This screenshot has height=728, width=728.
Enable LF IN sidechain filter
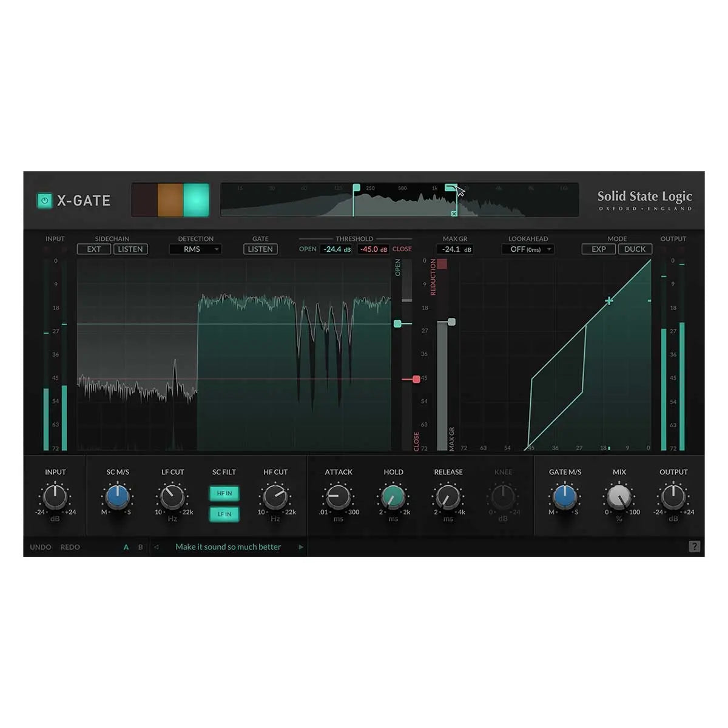tap(224, 514)
